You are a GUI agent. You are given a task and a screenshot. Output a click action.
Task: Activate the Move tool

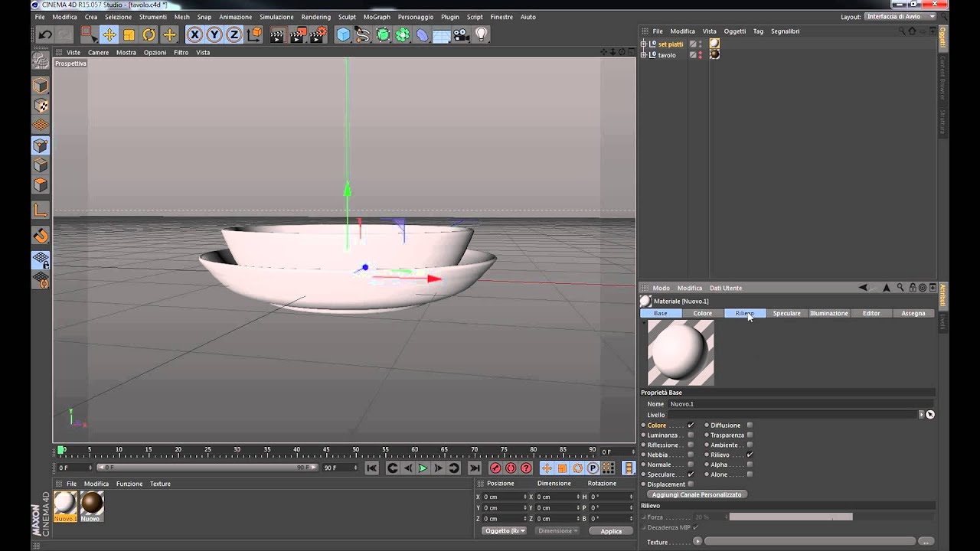click(x=109, y=34)
